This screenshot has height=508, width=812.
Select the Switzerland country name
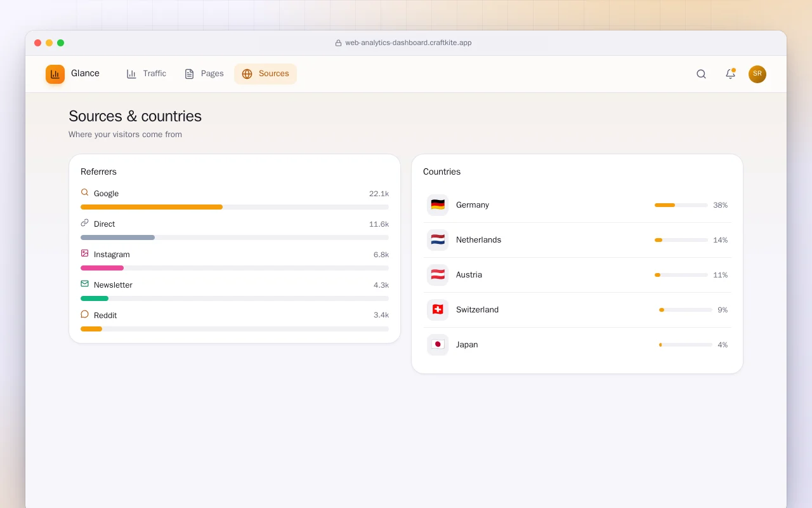click(477, 310)
